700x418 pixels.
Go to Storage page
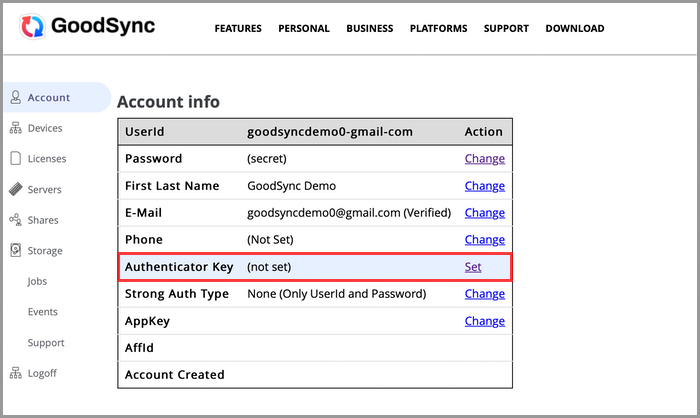point(45,251)
